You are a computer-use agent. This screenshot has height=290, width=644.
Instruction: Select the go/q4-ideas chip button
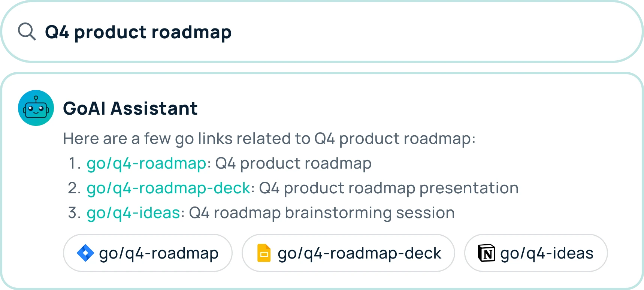tap(536, 253)
